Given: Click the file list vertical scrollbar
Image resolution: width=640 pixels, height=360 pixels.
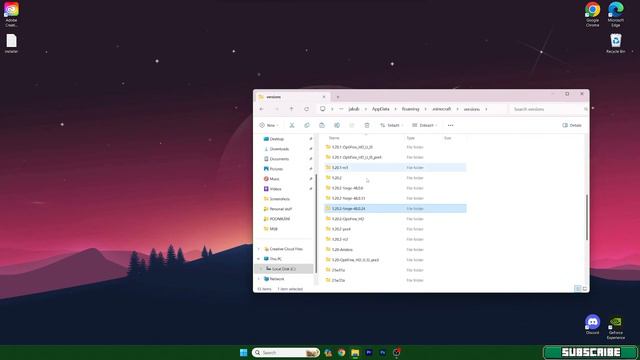Looking at the screenshot, I should pyautogui.click(x=587, y=218).
